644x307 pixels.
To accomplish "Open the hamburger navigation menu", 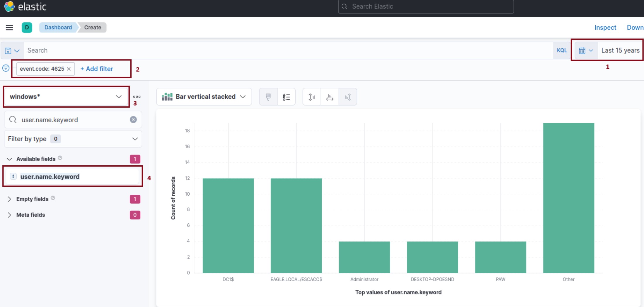I will (x=9, y=28).
